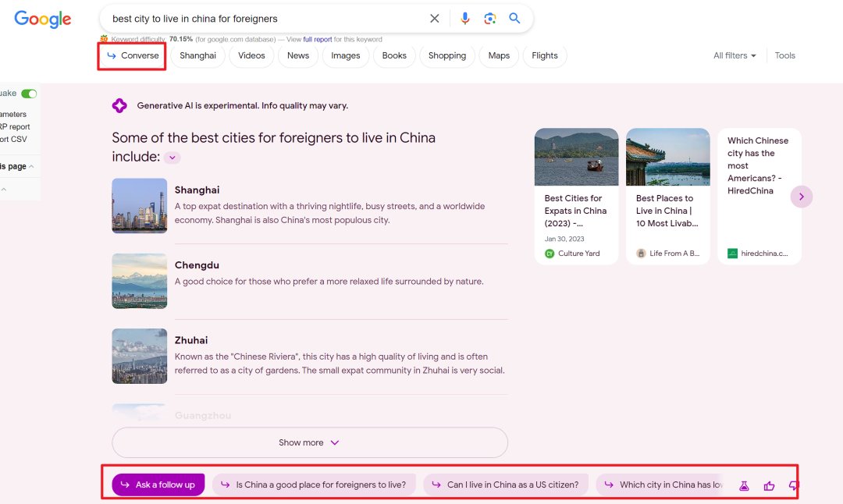Image resolution: width=843 pixels, height=504 pixels.
Task: Click the caret arrow below 'is page'
Action: tap(4, 190)
